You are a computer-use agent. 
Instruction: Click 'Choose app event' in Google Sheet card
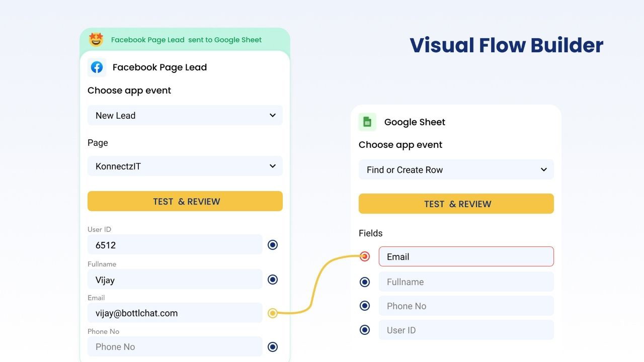(400, 145)
